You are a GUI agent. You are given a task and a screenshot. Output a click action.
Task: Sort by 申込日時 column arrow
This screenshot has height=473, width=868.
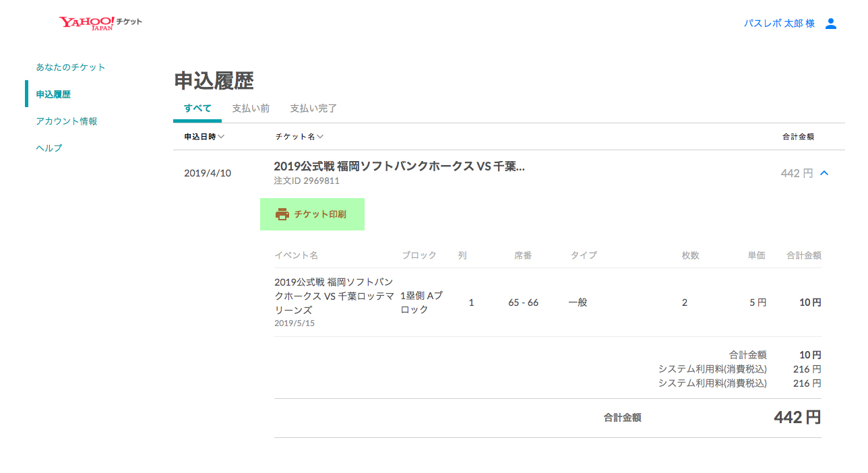point(221,137)
